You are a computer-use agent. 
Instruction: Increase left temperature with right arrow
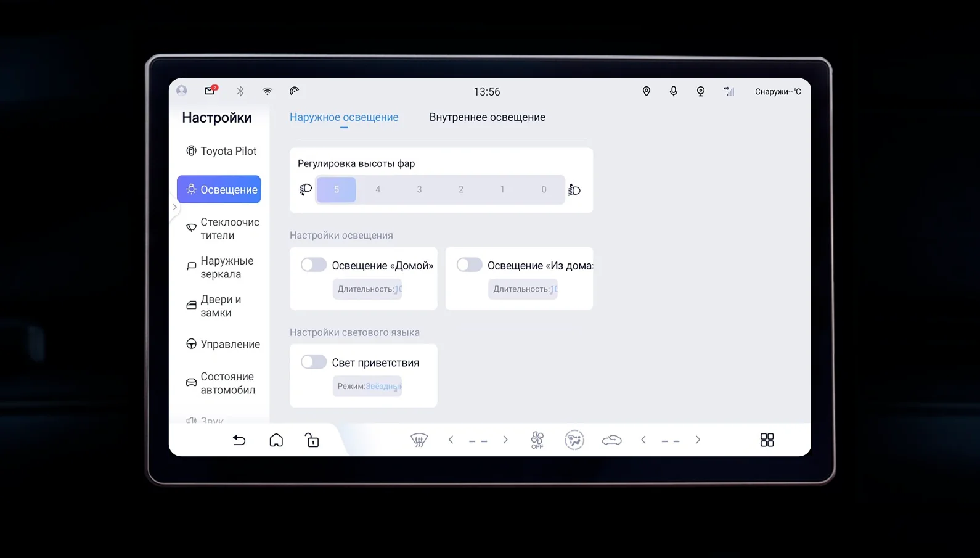point(505,440)
